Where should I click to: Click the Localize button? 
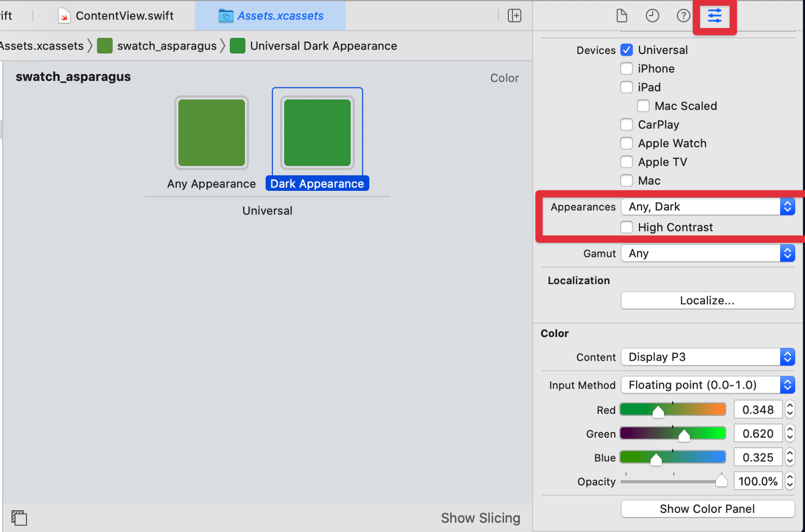707,300
